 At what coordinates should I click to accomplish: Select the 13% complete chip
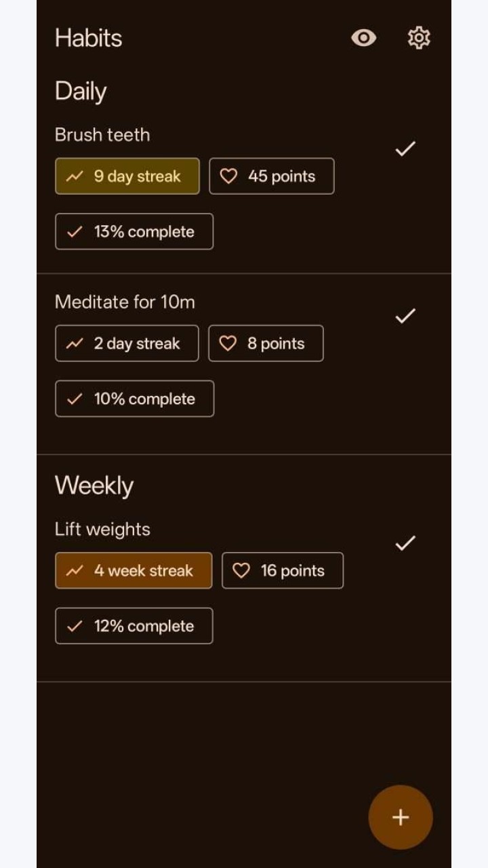(134, 232)
